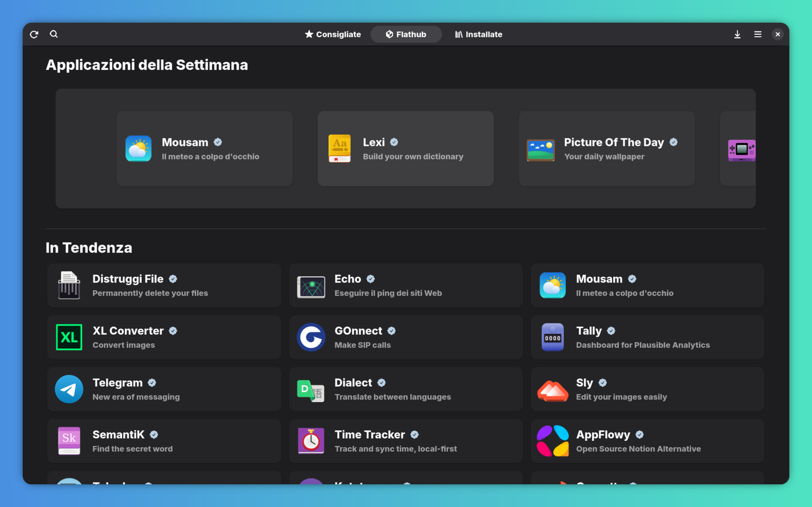
Task: Click 'Convert images' description
Action: [124, 345]
